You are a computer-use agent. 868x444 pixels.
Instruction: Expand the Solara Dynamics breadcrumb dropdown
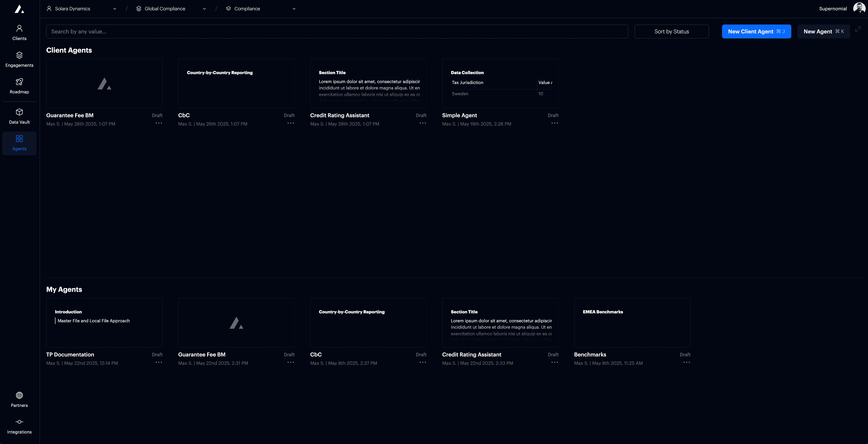tap(115, 9)
